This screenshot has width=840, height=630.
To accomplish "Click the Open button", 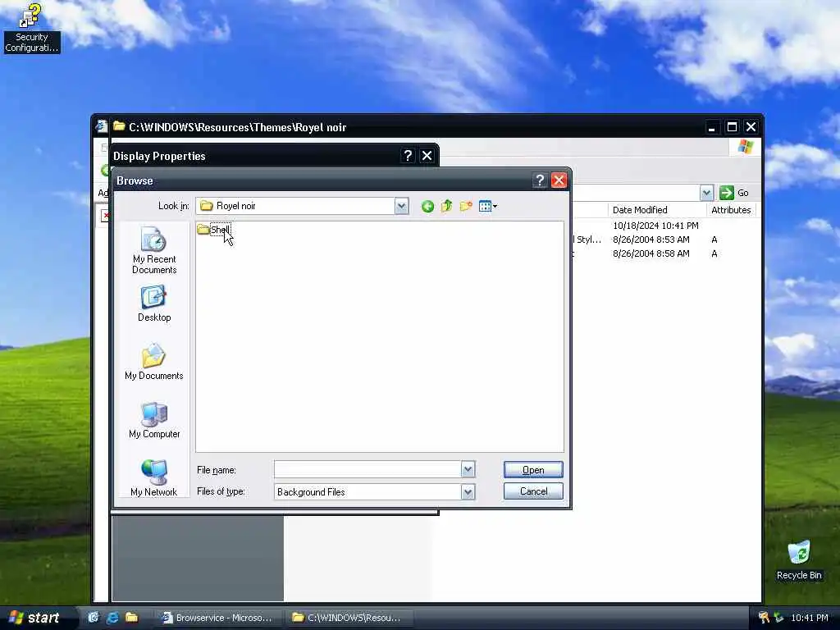I will 533,470.
